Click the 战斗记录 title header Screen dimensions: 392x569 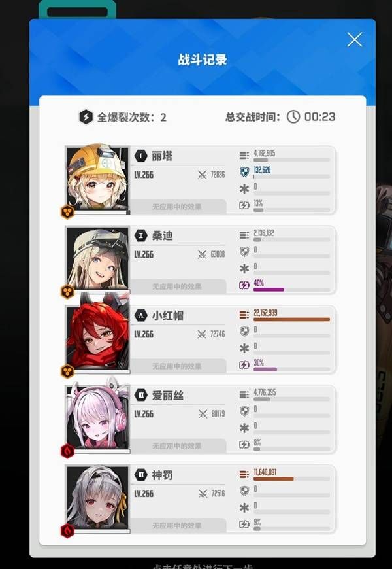point(203,60)
